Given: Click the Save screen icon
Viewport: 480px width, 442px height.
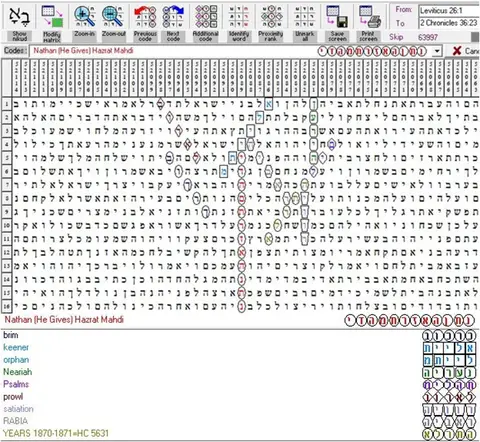Looking at the screenshot, I should coord(337,16).
